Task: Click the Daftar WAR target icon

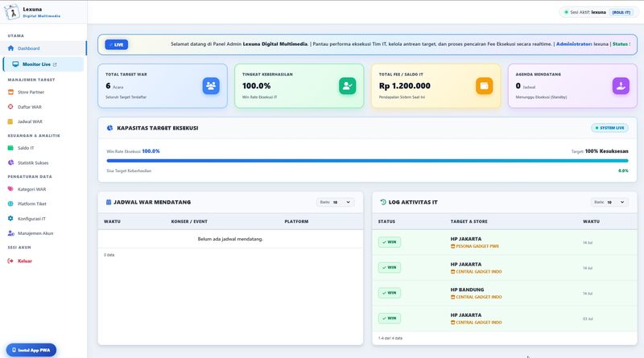Action: [x=10, y=107]
